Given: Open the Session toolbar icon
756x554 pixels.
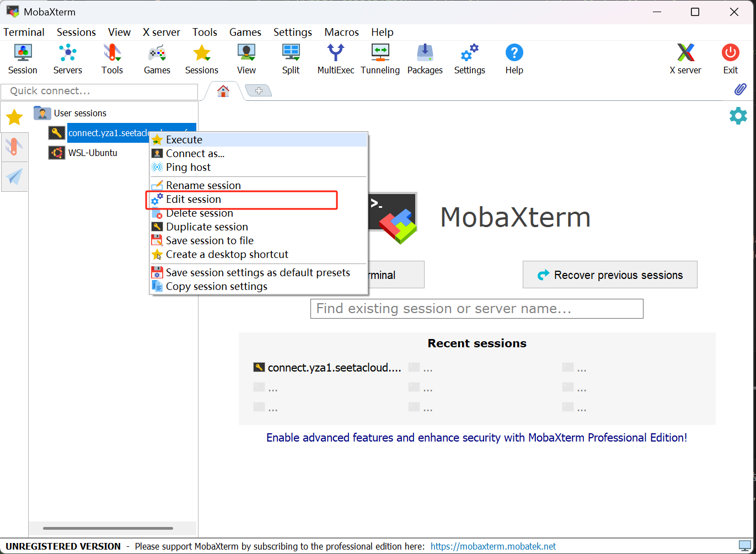Looking at the screenshot, I should pyautogui.click(x=23, y=59).
